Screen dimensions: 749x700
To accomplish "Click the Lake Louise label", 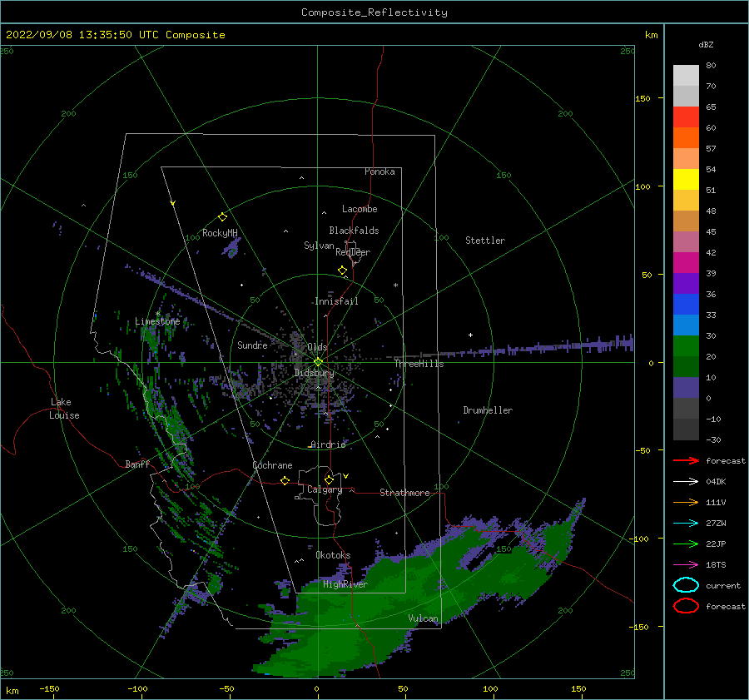I will pyautogui.click(x=64, y=409).
